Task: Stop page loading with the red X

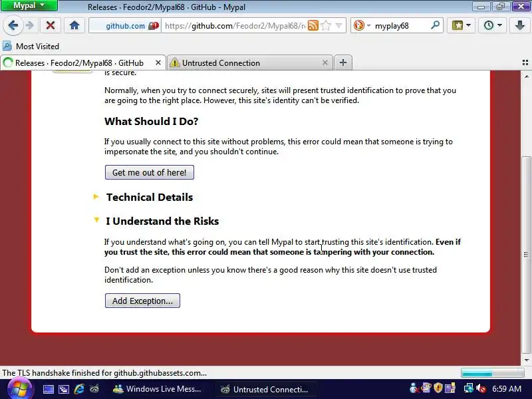Action: 51,25
